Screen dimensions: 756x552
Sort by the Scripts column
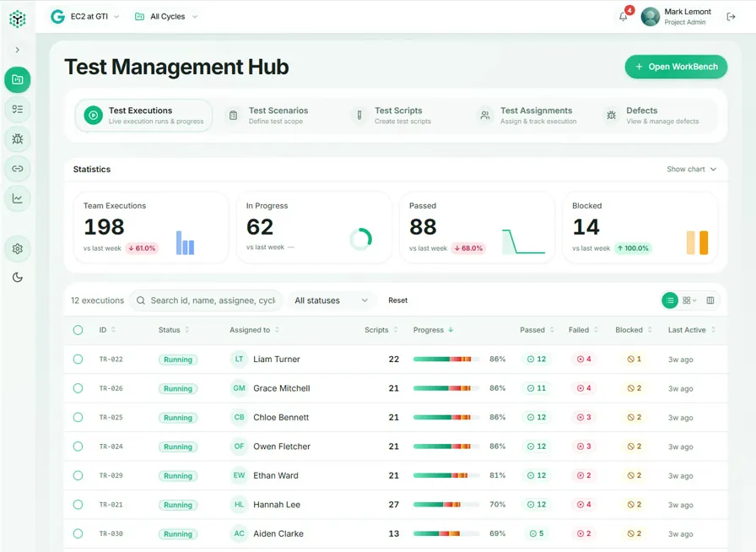point(381,330)
